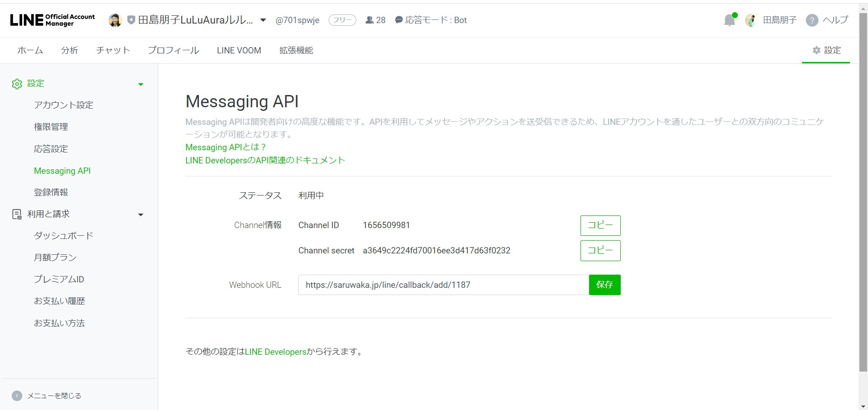Image resolution: width=868 pixels, height=410 pixels.
Task: Collapse the 利用と請求 sidebar section
Action: click(x=141, y=215)
